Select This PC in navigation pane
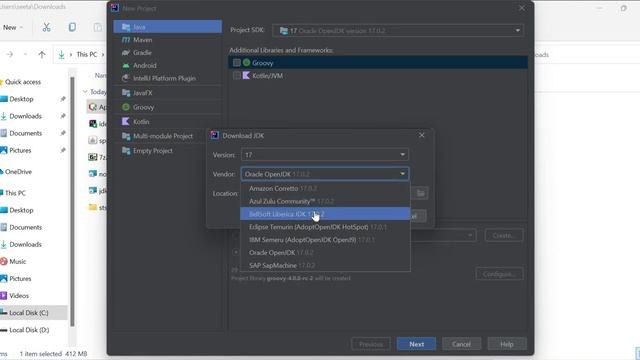 15,193
